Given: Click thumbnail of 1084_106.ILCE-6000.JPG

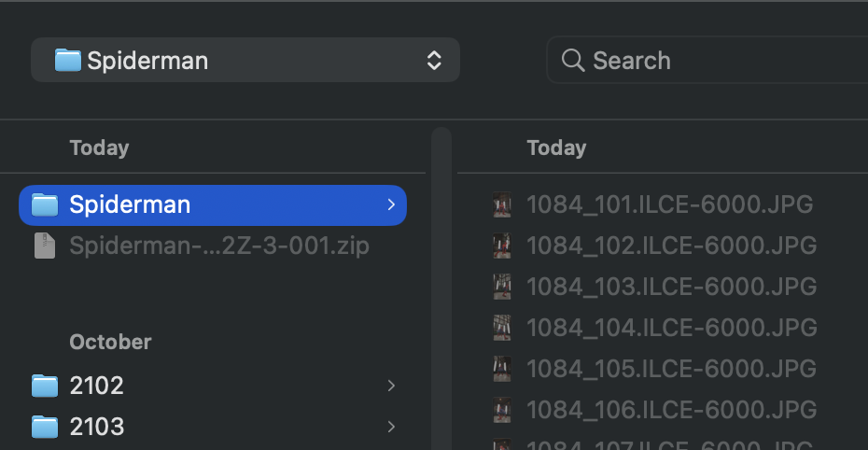Looking at the screenshot, I should coord(502,410).
